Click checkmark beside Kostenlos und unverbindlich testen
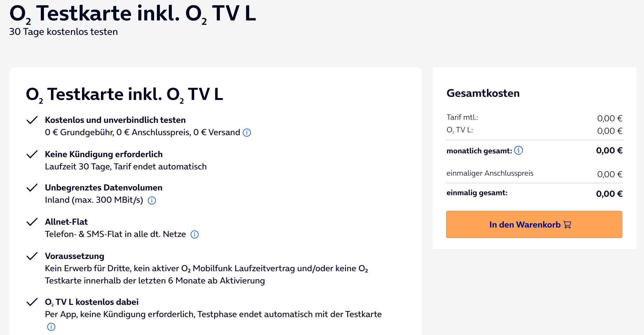Screen dimensions: 644x335 coord(32,120)
